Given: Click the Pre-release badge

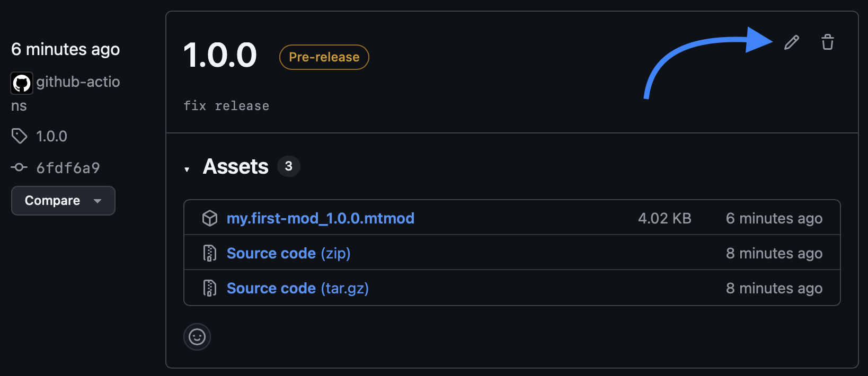Looking at the screenshot, I should (x=324, y=57).
